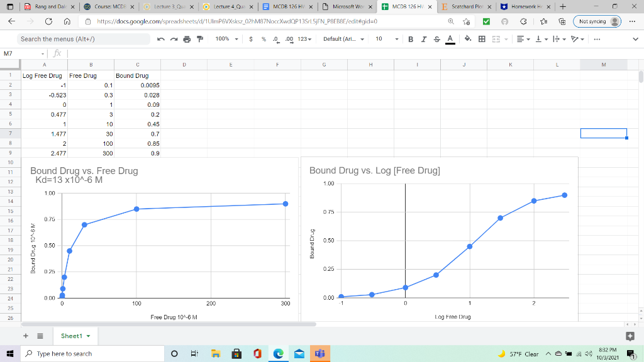
Task: Click the browser refresh icon
Action: point(48,21)
